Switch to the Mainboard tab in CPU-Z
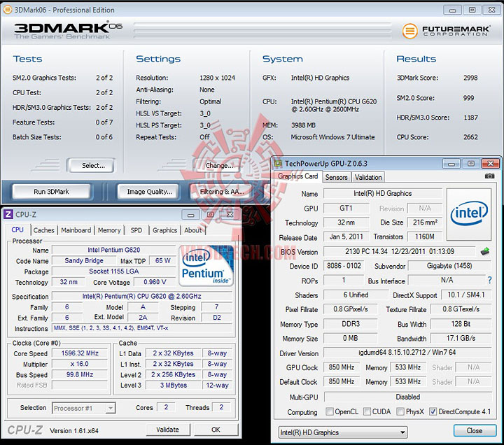Viewport: 504px width, 445px height. click(76, 230)
